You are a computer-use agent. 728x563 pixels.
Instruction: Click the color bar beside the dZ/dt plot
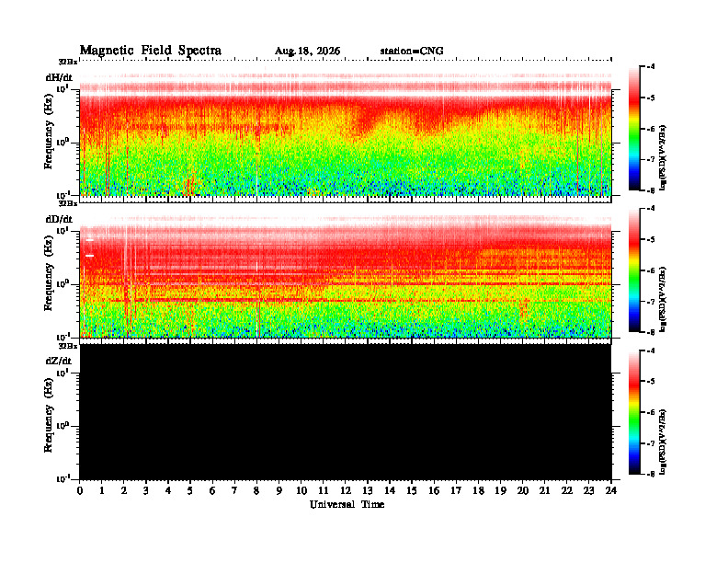[634, 412]
